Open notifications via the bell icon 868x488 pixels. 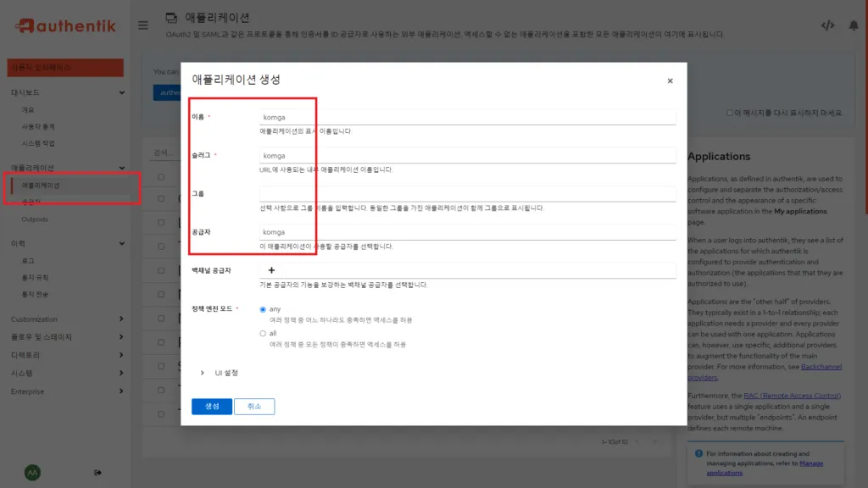tap(854, 26)
